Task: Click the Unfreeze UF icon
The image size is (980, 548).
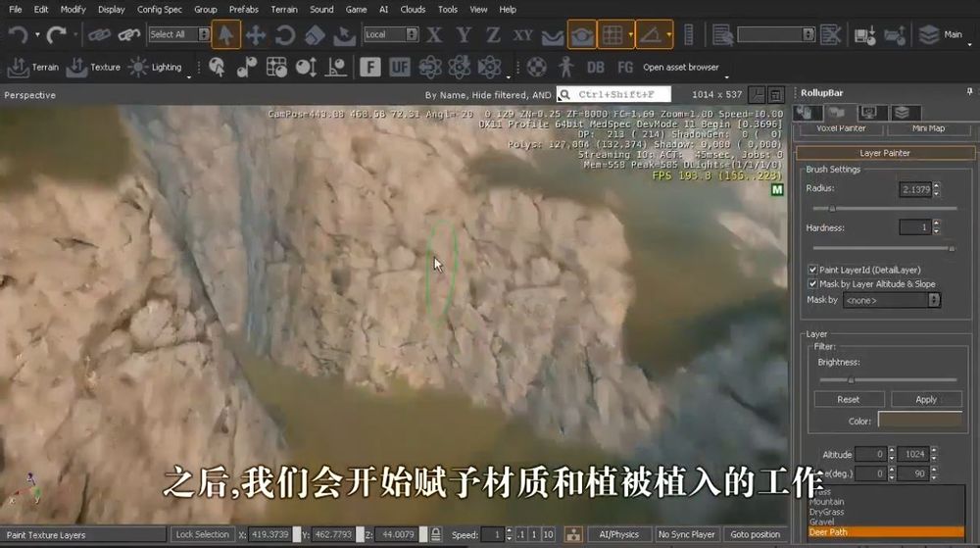Action: click(400, 67)
